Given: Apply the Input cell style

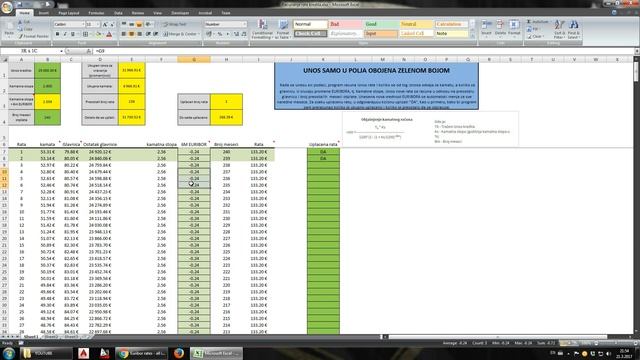Looking at the screenshot, I should [x=381, y=33].
